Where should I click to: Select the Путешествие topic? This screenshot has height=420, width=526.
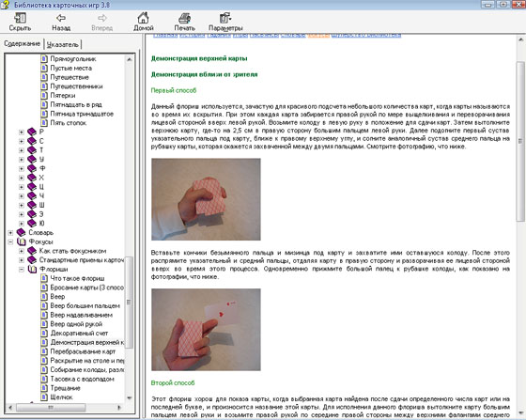point(70,77)
